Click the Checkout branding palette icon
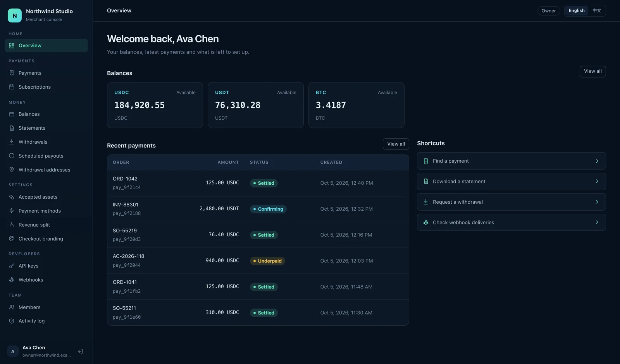The image size is (620, 364). pyautogui.click(x=12, y=239)
